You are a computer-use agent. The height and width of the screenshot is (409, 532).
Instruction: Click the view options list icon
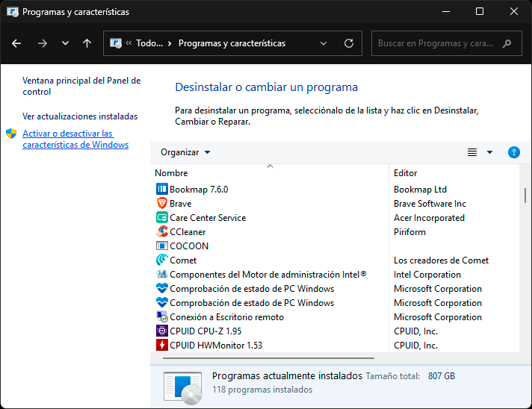472,152
